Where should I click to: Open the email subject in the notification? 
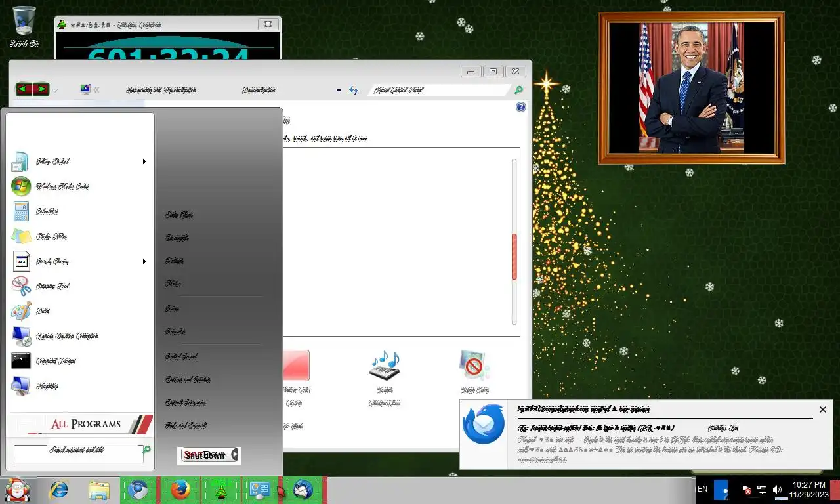[x=595, y=427]
